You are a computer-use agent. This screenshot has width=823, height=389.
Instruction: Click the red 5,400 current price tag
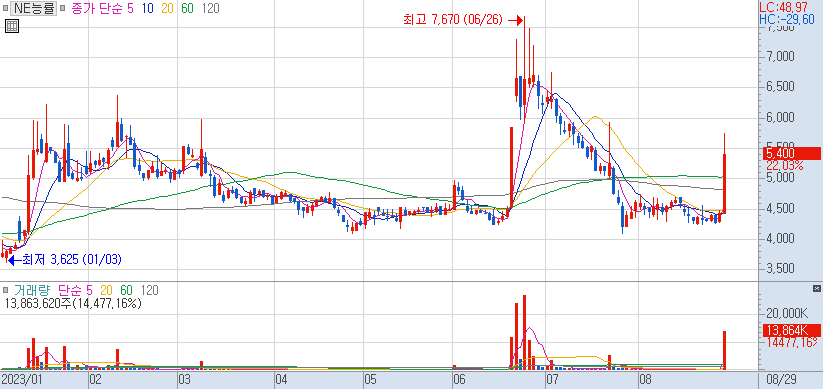[791, 154]
